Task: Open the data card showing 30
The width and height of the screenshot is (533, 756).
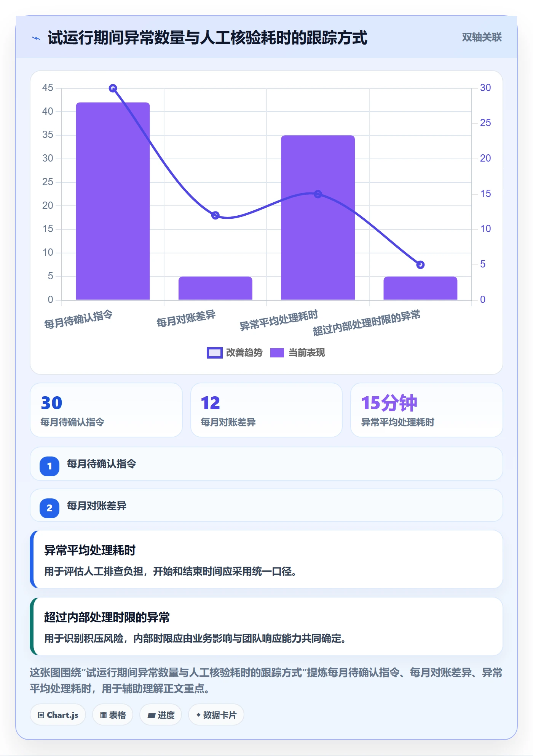Action: click(x=106, y=410)
